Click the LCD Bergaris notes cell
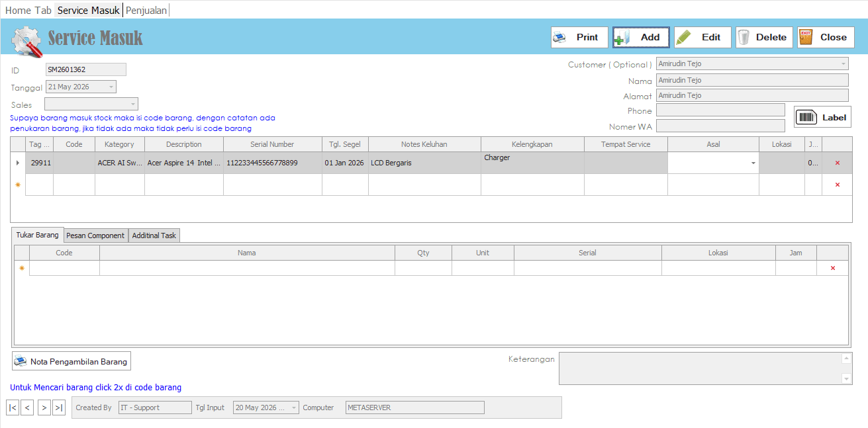Viewport: 868px width, 428px height. [424, 163]
